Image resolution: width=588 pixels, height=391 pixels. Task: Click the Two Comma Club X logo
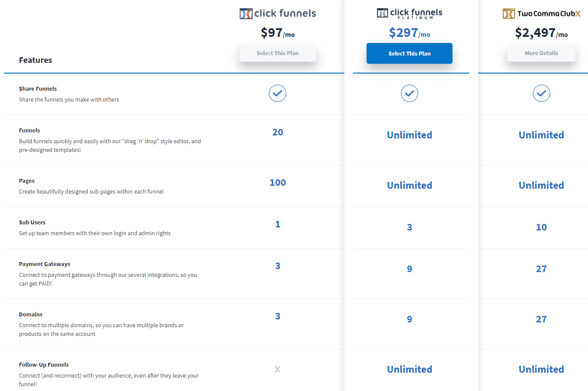[541, 13]
